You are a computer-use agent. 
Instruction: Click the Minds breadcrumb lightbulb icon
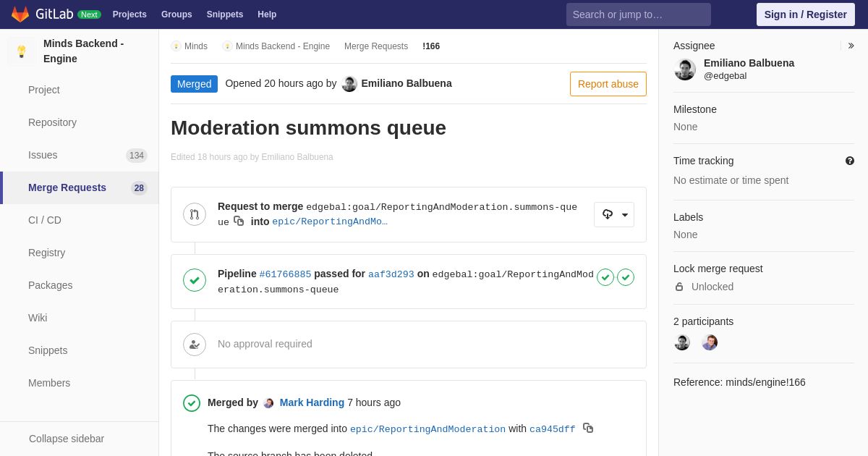176,46
